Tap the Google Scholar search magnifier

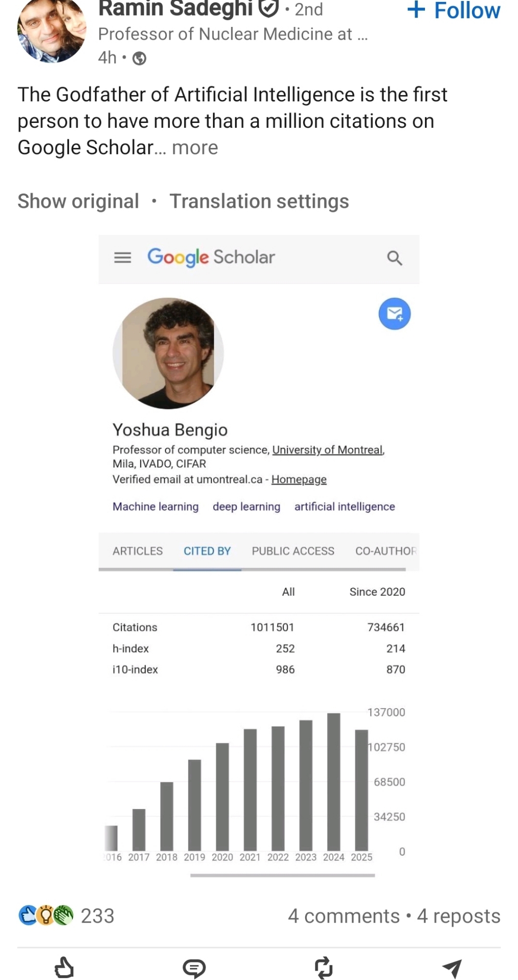point(395,258)
